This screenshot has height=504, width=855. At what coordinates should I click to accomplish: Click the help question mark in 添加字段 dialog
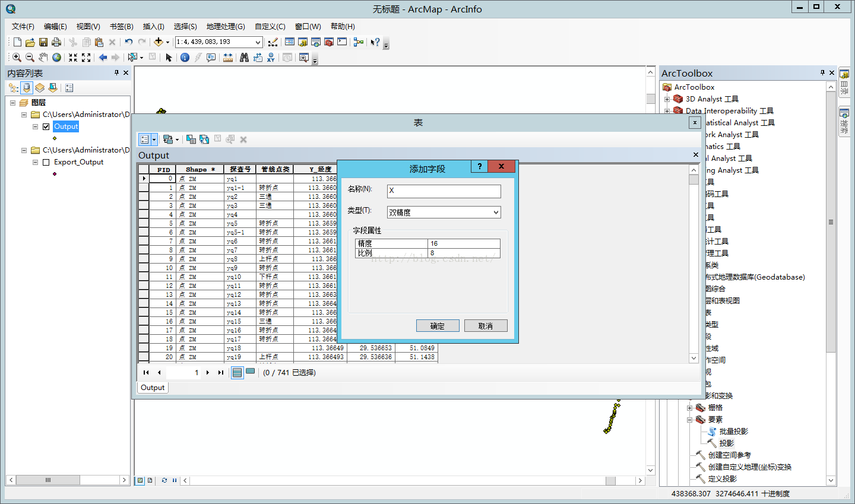click(479, 166)
